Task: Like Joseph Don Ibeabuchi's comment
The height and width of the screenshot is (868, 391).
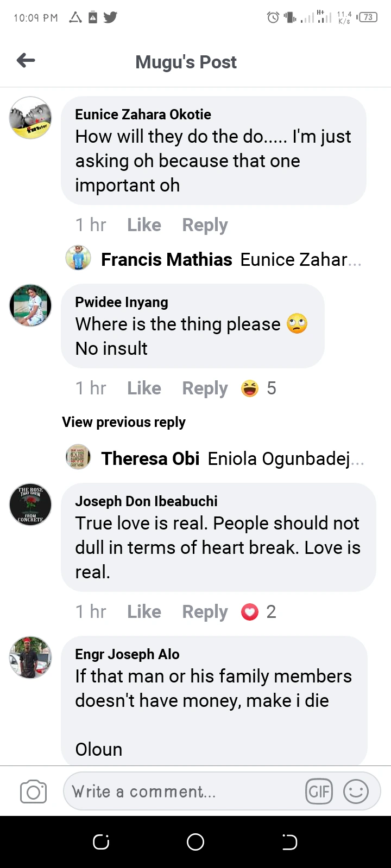Action: pos(144,612)
